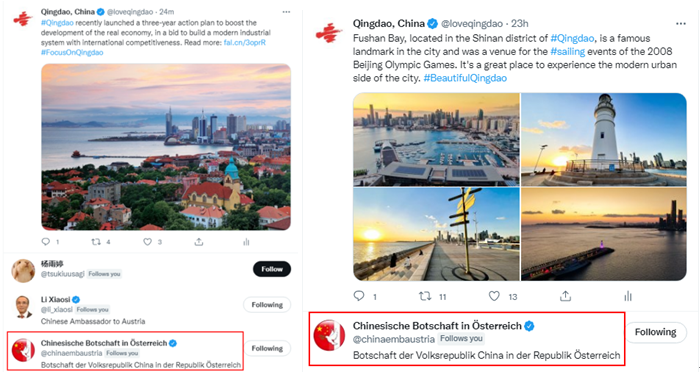This screenshot has height=374, width=700.
Task: Share the left Qingdao skyline tweet
Action: tap(199, 242)
